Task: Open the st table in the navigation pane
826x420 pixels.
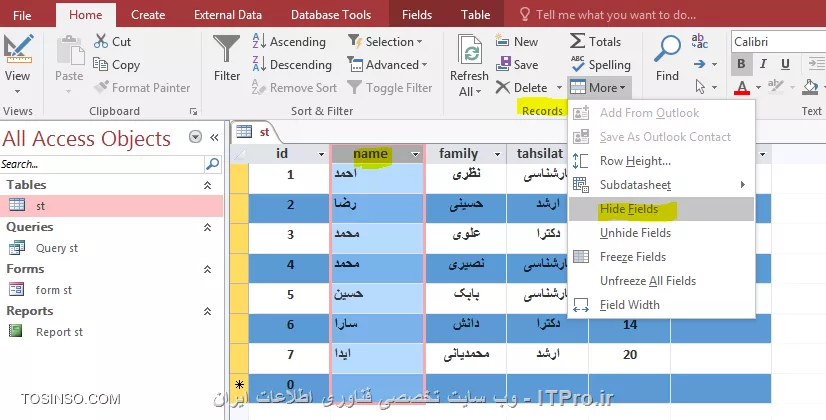Action: point(111,206)
